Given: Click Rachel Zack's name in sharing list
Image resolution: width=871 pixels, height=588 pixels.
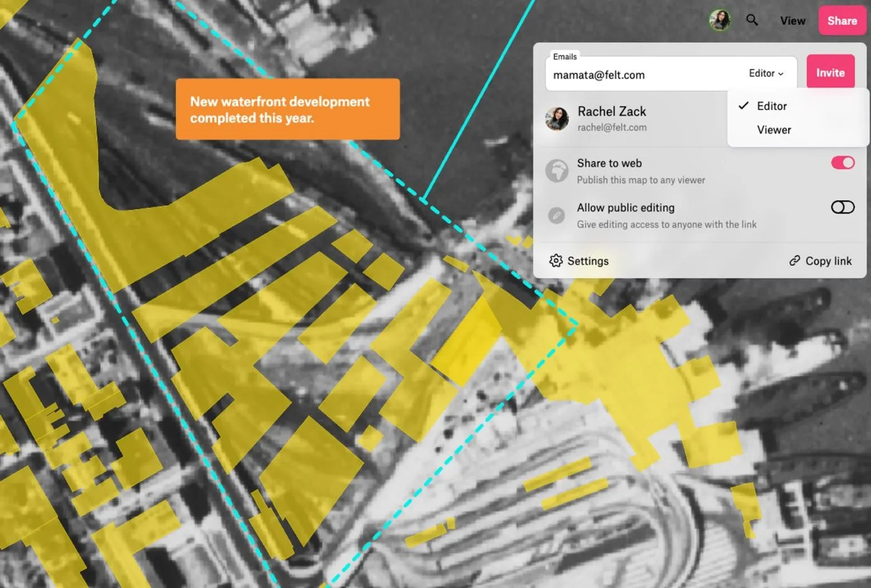Looking at the screenshot, I should coord(612,111).
